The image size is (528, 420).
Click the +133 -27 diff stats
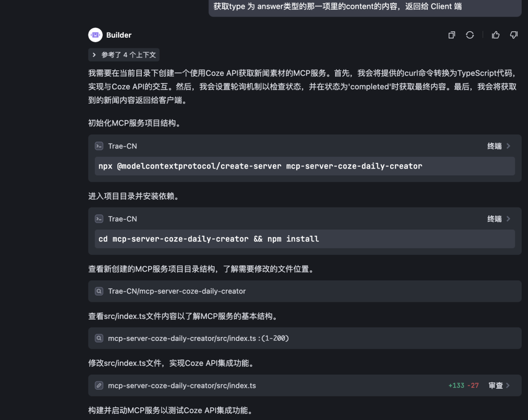[463, 385]
